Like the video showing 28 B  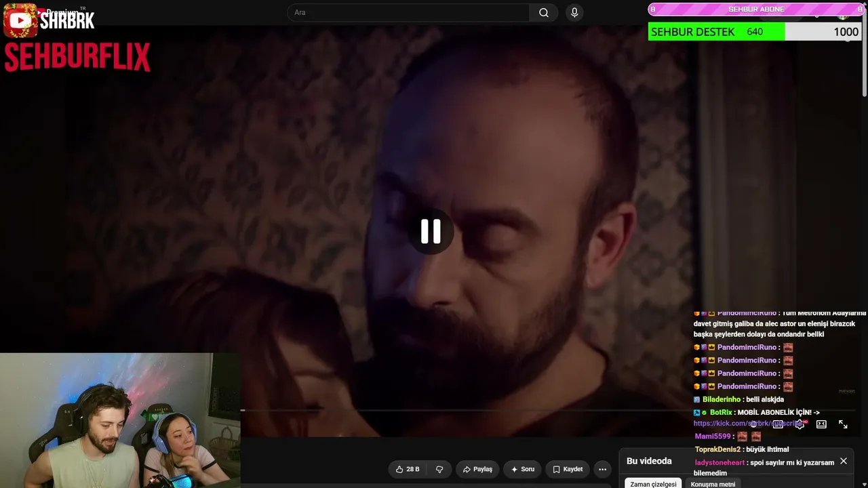point(408,469)
